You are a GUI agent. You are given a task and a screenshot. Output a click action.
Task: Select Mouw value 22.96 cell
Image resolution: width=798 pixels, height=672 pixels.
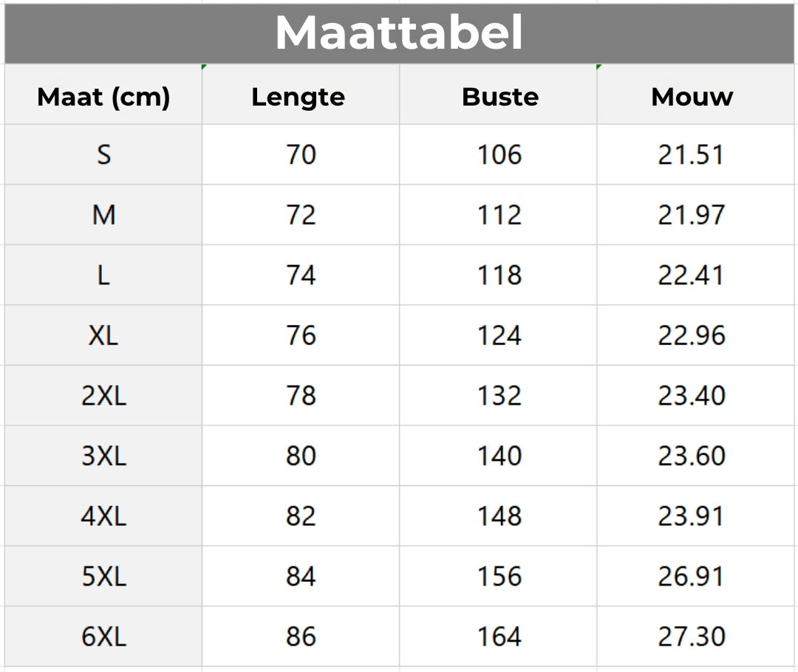click(x=695, y=335)
